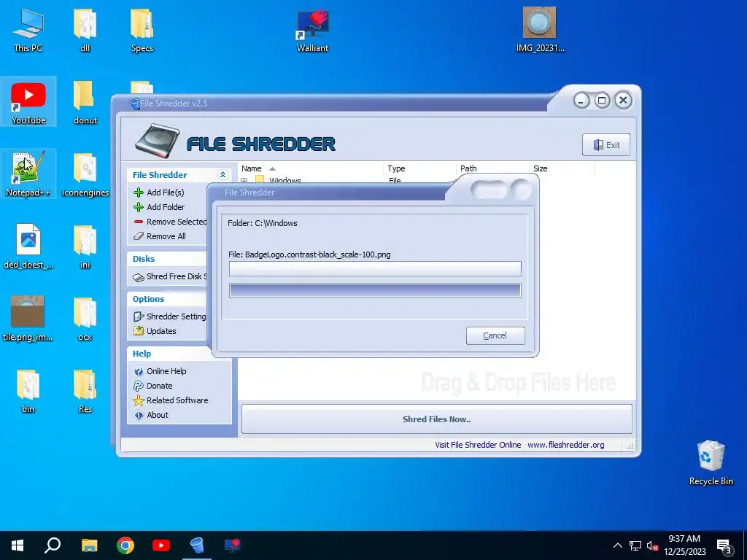
Task: Open the Windows Start menu
Action: [18, 545]
